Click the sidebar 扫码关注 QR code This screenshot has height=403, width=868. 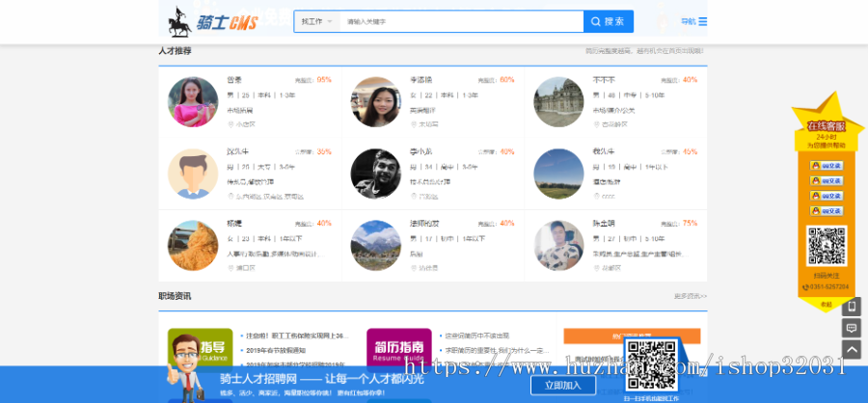(x=826, y=246)
